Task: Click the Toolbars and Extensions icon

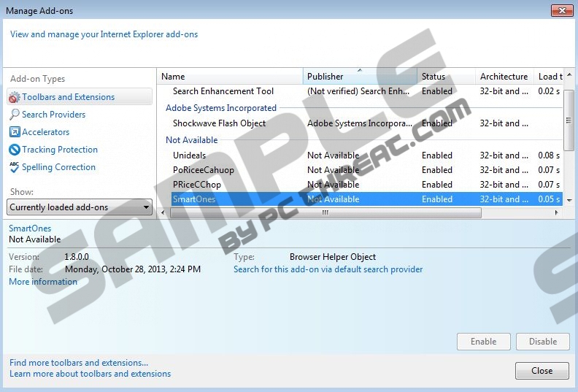Action: [x=14, y=97]
